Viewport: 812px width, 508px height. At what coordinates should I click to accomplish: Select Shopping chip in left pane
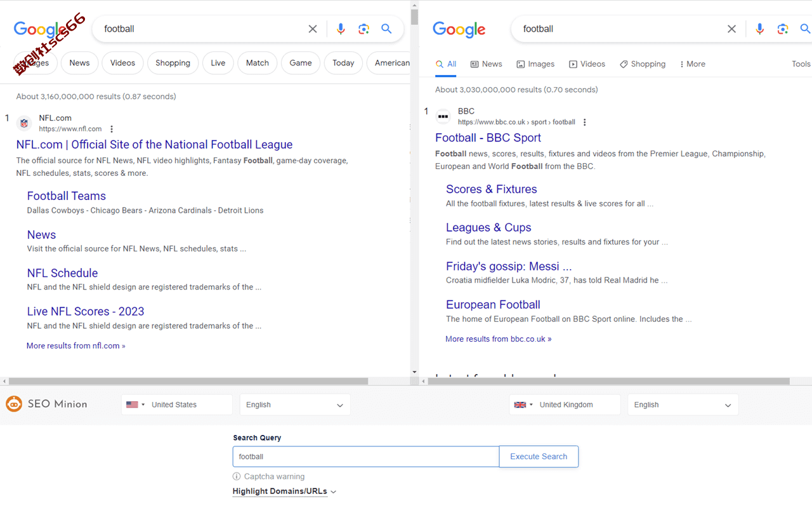(x=173, y=63)
